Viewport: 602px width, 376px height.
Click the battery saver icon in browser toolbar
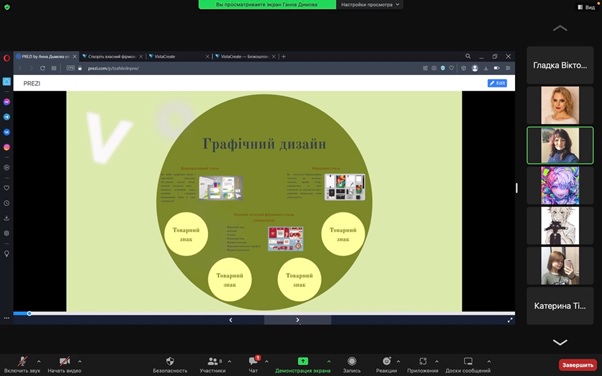[496, 68]
